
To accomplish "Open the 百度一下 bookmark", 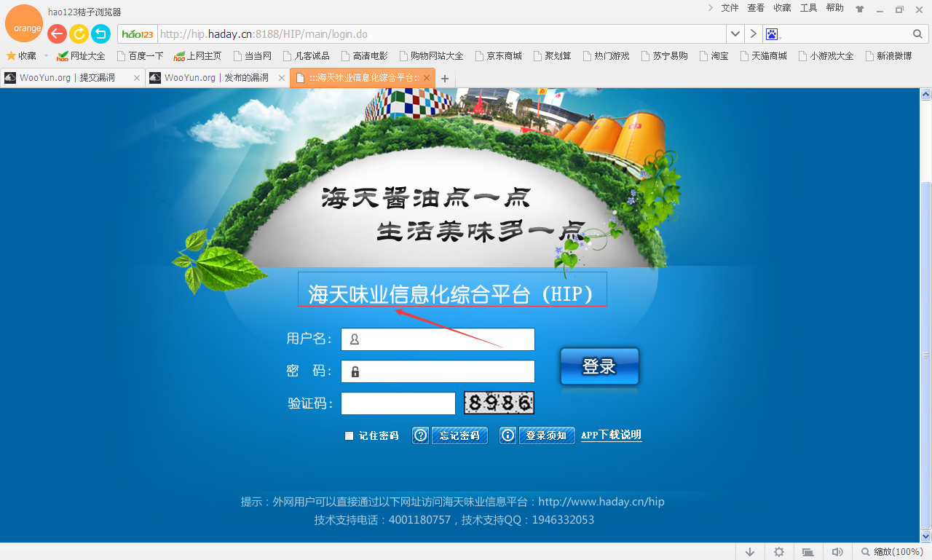I will pyautogui.click(x=140, y=56).
